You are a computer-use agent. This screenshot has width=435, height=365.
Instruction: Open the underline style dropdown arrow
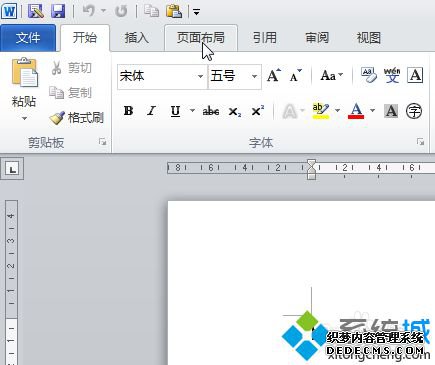(192, 110)
